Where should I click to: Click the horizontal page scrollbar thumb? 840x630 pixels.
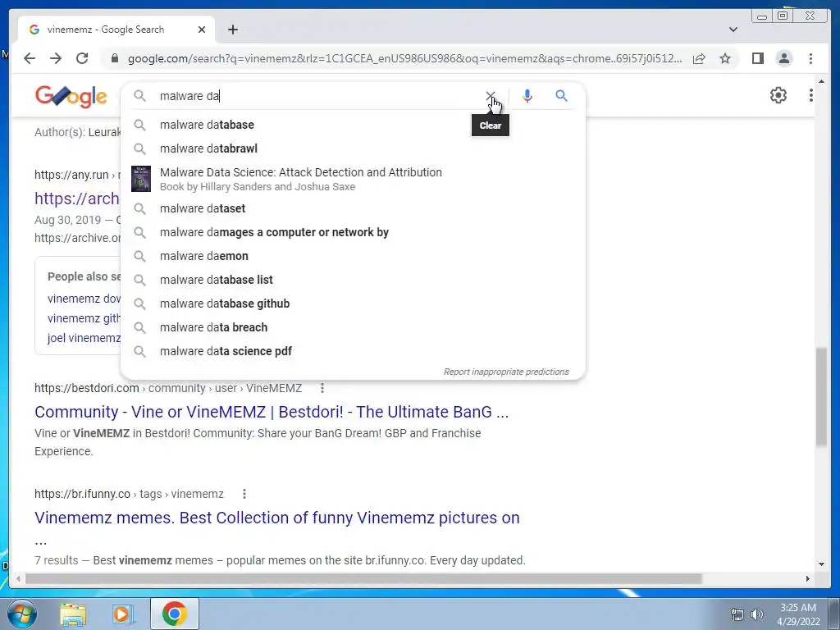(x=363, y=578)
